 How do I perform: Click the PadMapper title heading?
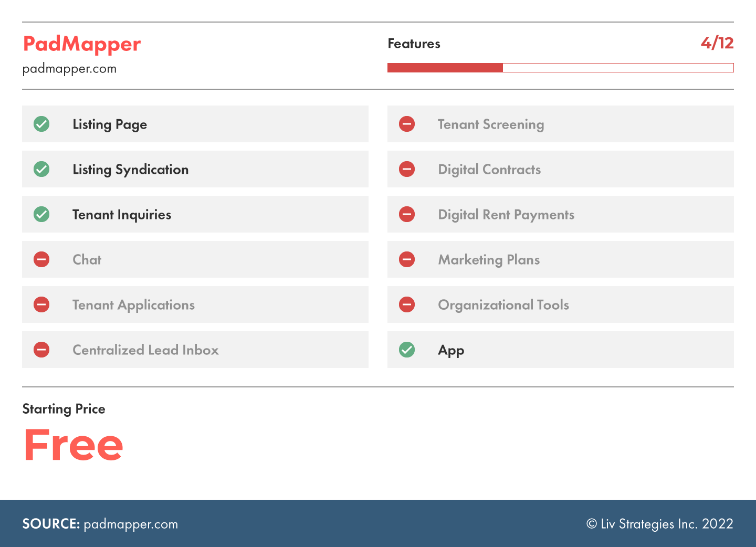82,44
